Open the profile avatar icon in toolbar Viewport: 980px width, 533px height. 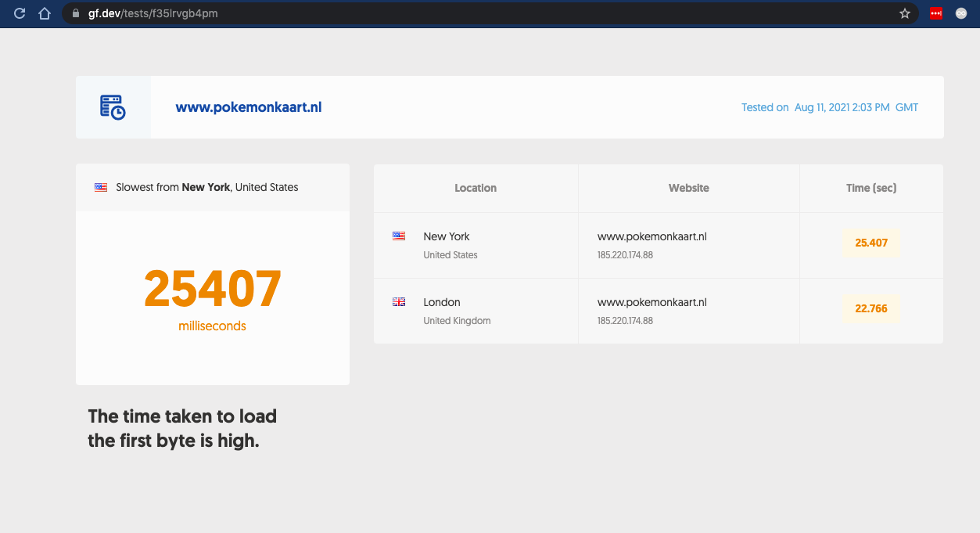[x=961, y=13]
